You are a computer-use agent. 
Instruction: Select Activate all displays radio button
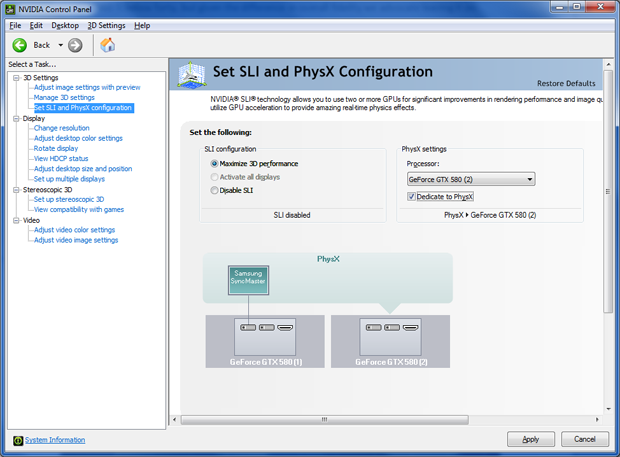pos(214,177)
